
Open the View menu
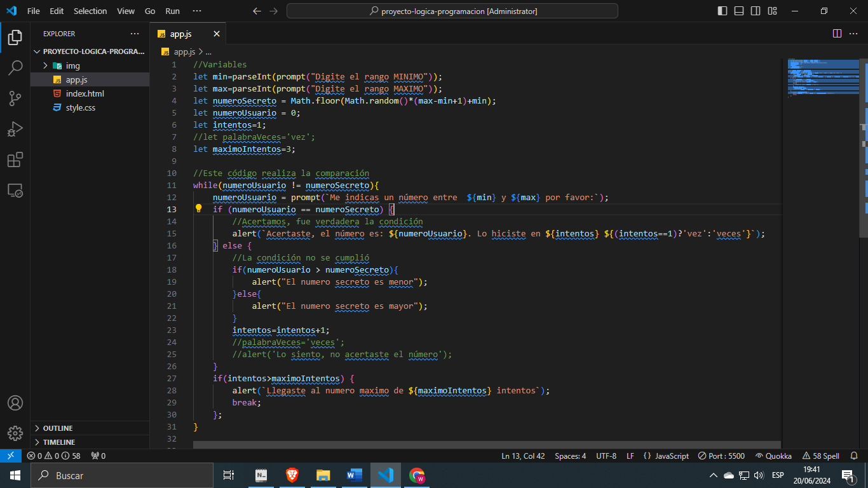click(126, 11)
